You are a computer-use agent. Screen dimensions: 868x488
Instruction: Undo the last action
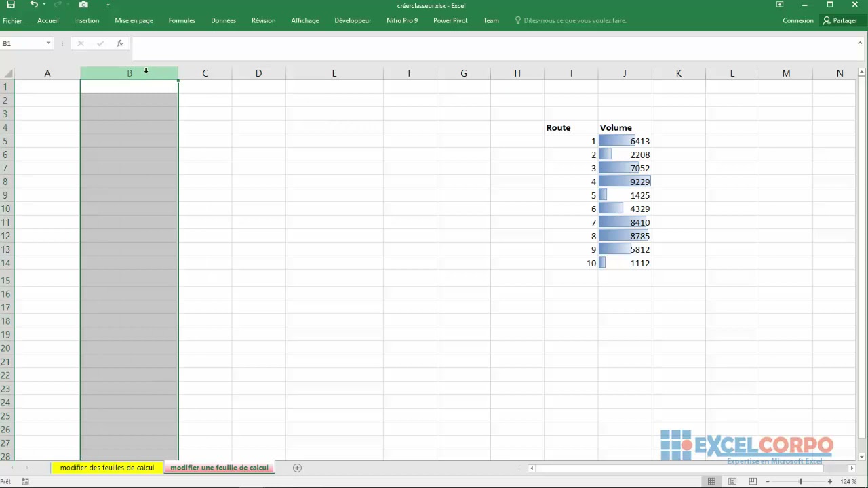34,5
